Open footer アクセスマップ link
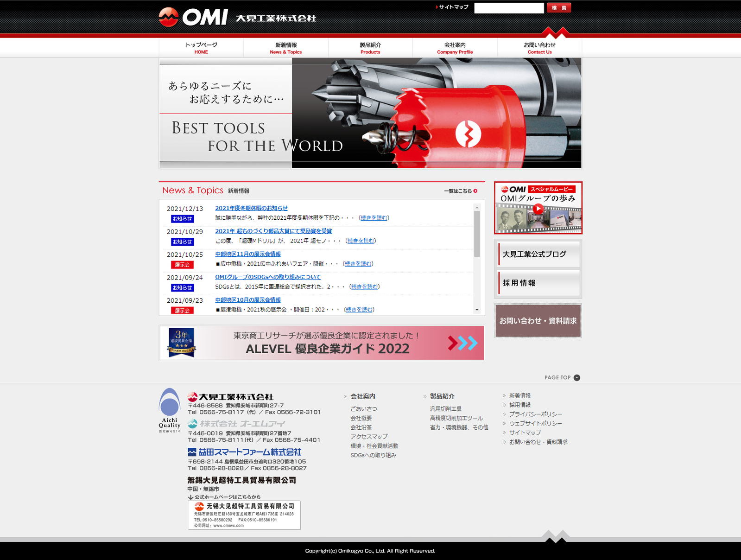 (x=369, y=437)
